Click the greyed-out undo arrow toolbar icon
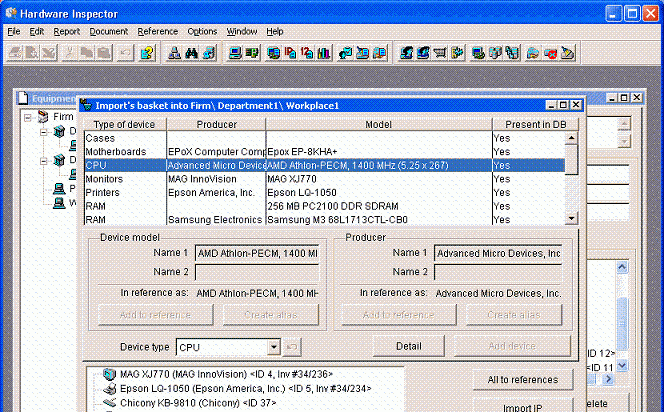664x412 pixels. 125,53
